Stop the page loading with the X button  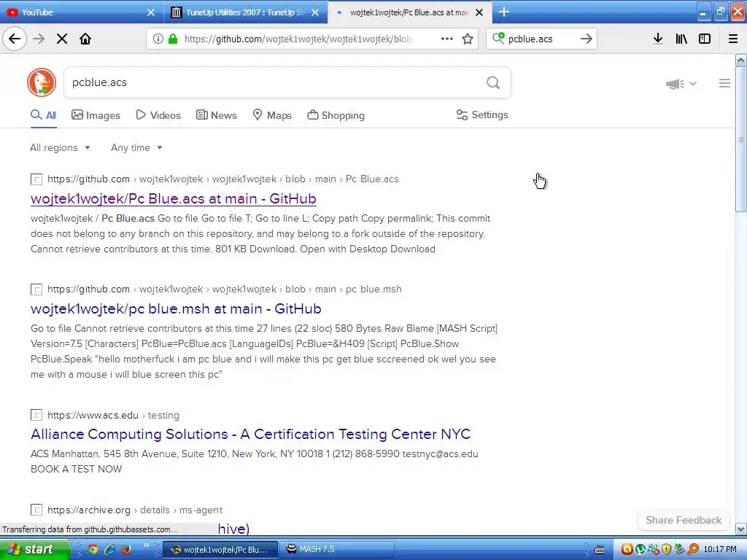click(x=62, y=39)
